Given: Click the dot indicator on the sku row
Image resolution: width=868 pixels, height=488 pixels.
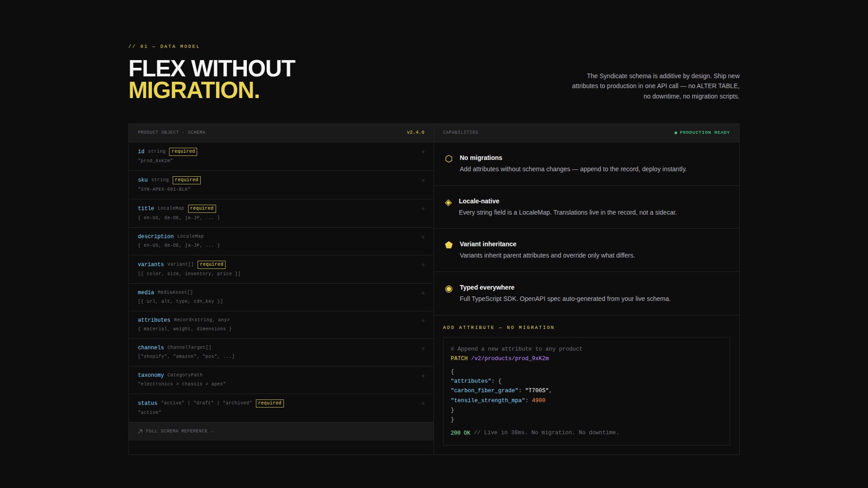Looking at the screenshot, I should (x=423, y=180).
